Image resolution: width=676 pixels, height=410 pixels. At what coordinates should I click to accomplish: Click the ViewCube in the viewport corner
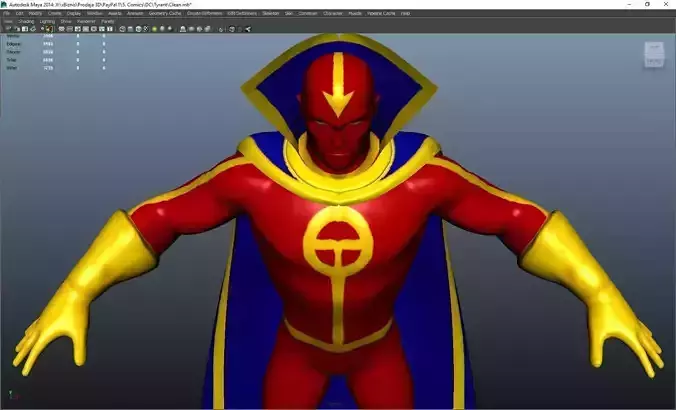654,55
